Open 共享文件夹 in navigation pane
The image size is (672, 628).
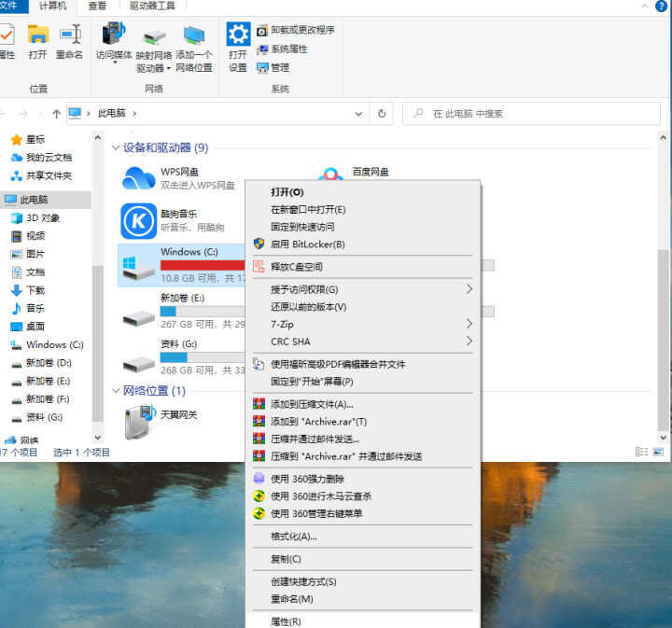coord(41,175)
